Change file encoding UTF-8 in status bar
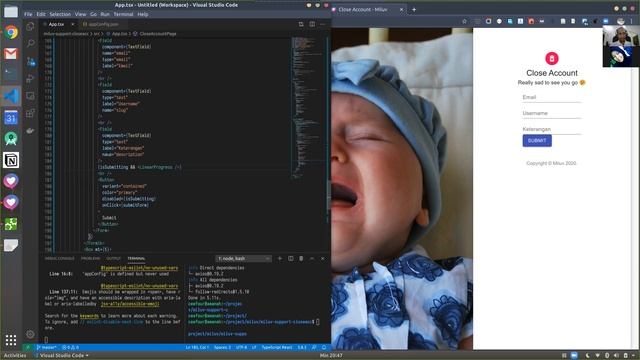640x360 pixels. tap(242, 347)
